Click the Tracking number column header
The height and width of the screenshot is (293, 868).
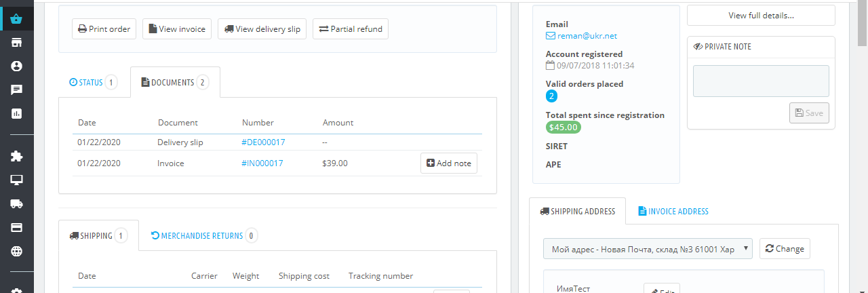tap(380, 276)
